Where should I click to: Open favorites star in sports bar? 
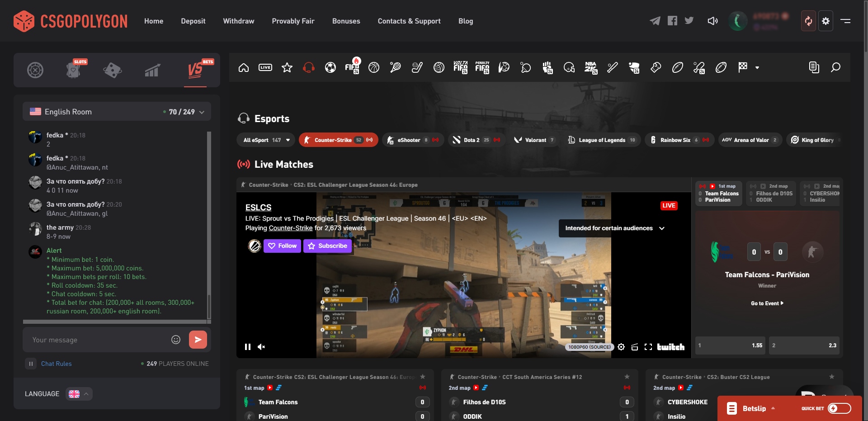tap(287, 68)
